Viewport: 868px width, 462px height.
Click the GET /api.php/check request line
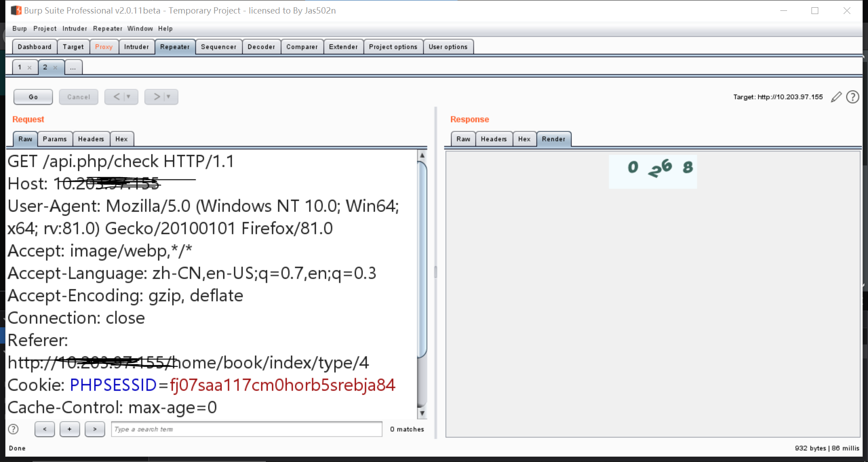click(x=121, y=161)
